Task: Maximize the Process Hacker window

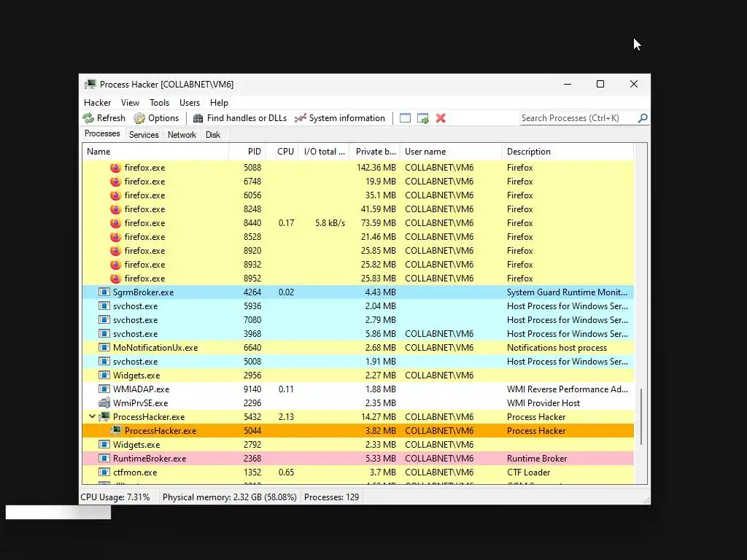Action: [600, 84]
